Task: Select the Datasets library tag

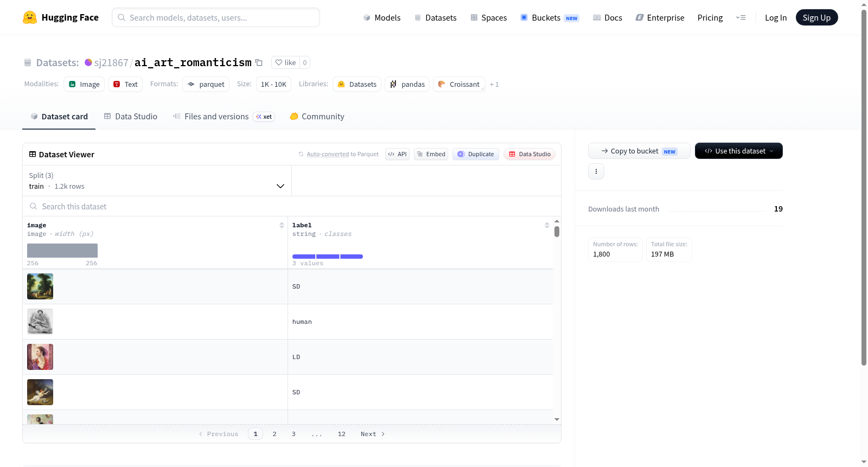Action: [357, 84]
